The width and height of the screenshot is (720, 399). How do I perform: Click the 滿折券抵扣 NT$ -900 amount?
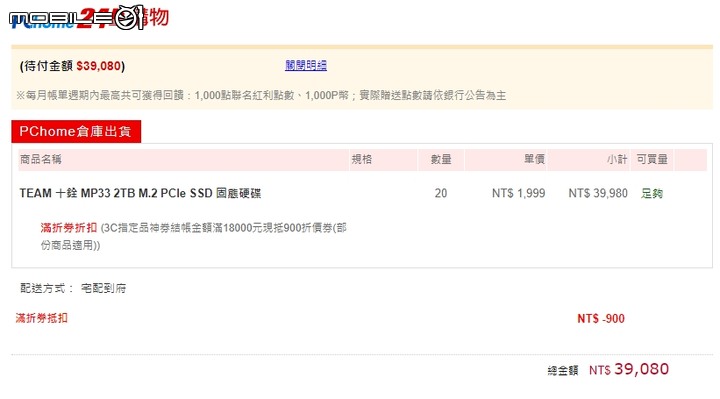click(x=601, y=319)
